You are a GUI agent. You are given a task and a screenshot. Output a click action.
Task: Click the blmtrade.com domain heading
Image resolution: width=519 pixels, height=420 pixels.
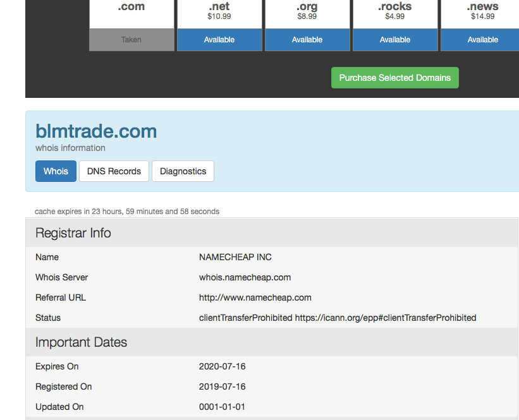click(x=96, y=131)
